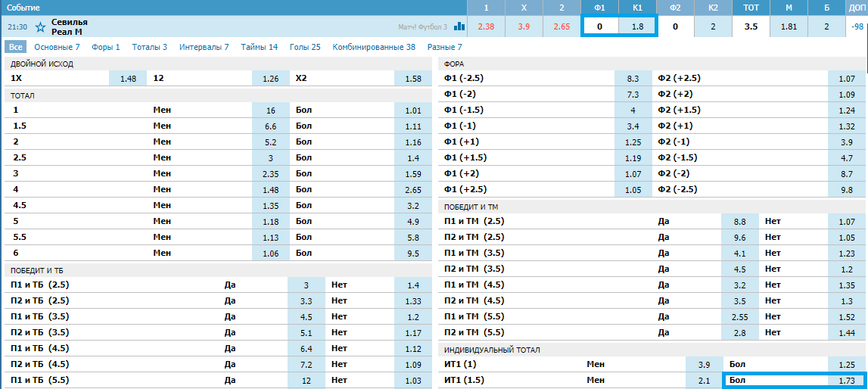The image size is (868, 389).
Task: Open the Таймы 14 tab
Action: pos(259,47)
